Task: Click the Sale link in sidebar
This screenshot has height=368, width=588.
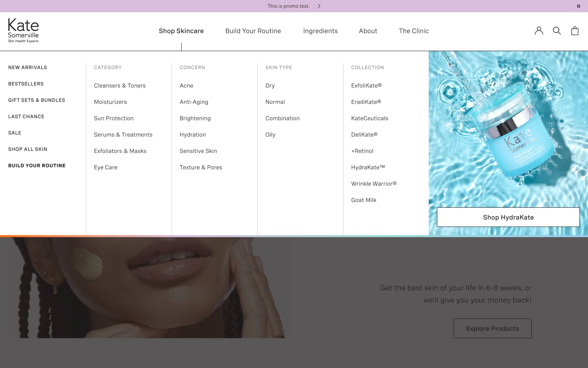Action: click(15, 133)
